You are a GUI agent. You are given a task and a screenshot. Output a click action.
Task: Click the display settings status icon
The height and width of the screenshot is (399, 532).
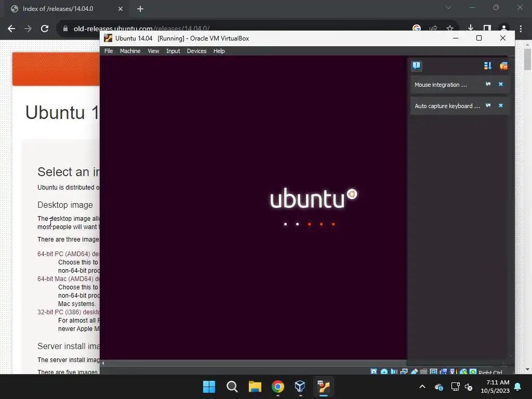tap(434, 372)
